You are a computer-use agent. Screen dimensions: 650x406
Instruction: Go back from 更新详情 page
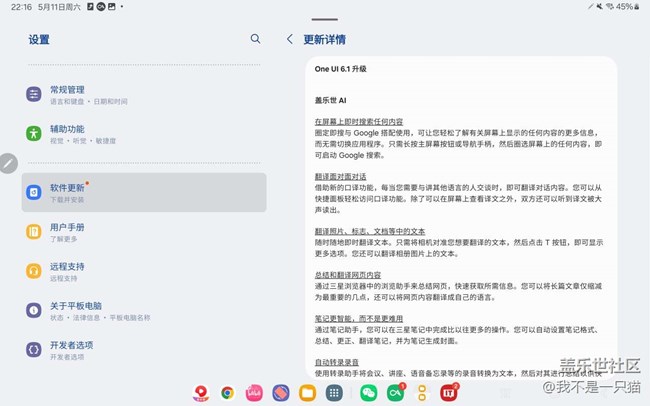(x=290, y=39)
